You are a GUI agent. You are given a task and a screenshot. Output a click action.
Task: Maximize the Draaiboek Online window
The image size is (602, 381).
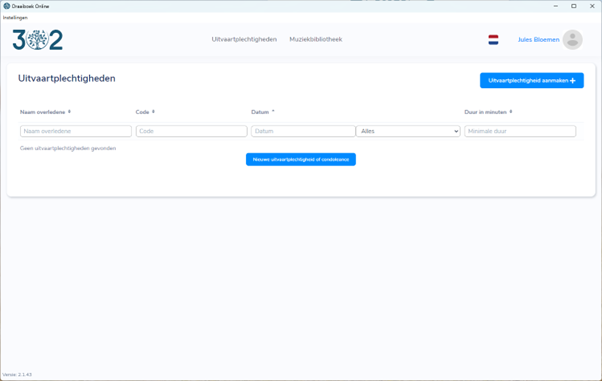tap(574, 6)
